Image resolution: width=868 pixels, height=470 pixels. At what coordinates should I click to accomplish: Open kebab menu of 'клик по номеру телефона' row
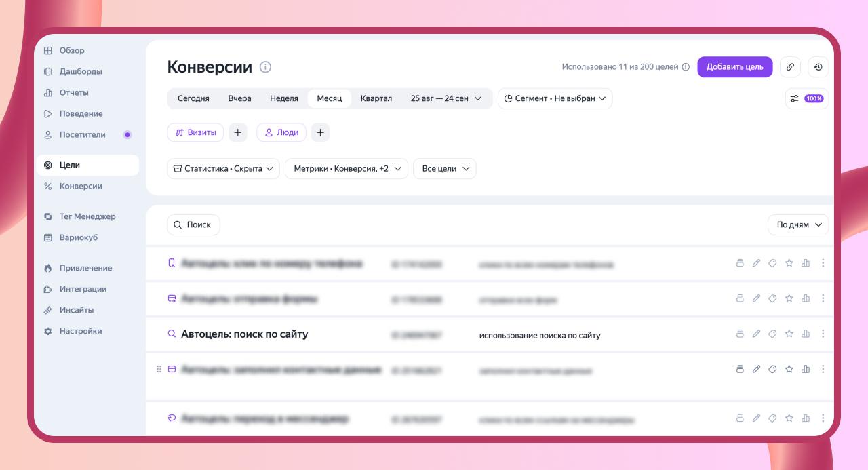tap(823, 263)
